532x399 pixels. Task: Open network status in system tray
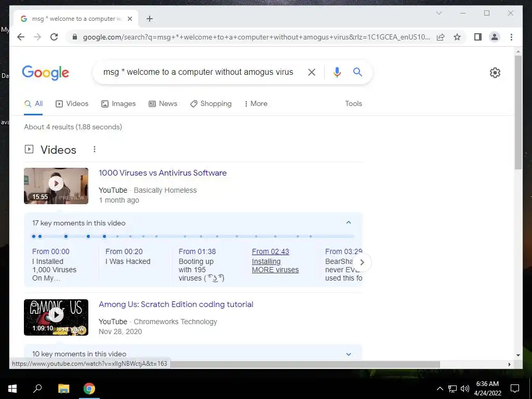click(453, 389)
